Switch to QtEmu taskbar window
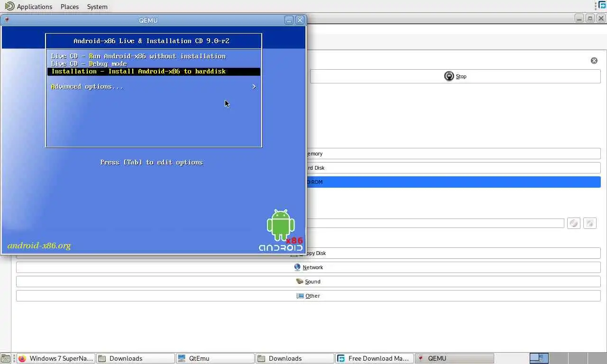Screen dimensions: 607x364 tap(215, 358)
